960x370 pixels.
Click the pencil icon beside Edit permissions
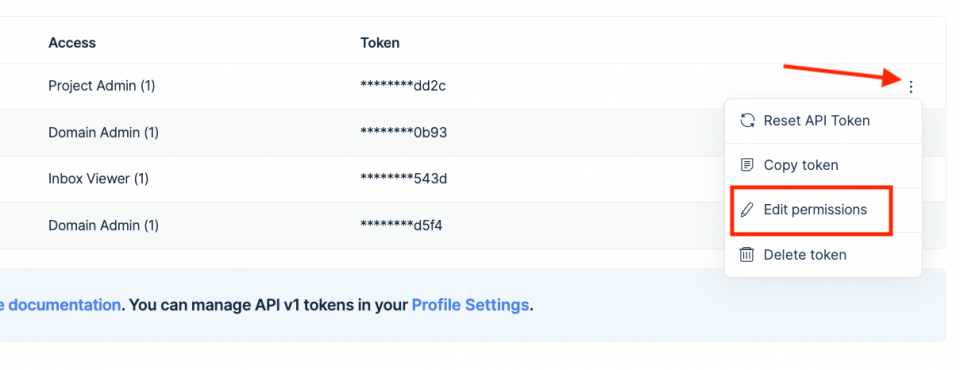747,210
